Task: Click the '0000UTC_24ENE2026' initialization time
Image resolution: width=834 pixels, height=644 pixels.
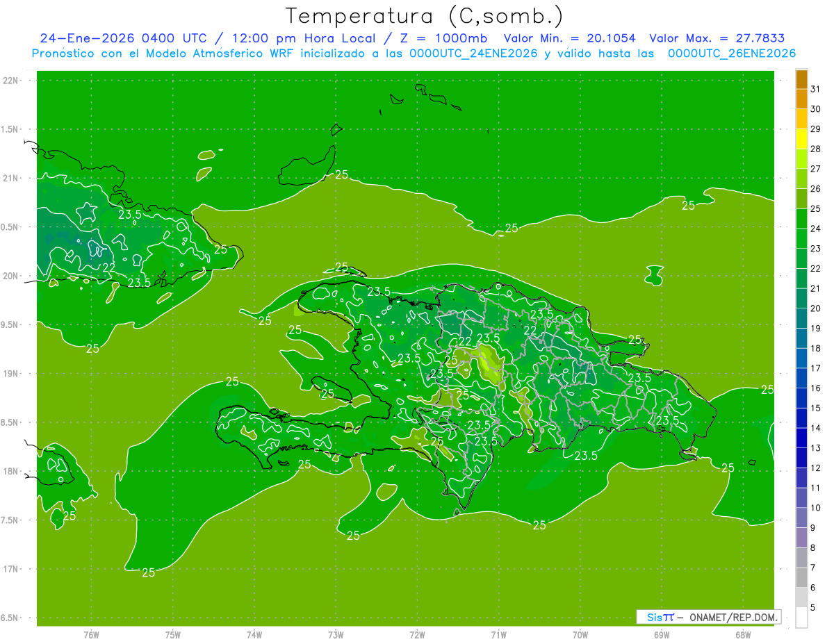Action: point(473,53)
